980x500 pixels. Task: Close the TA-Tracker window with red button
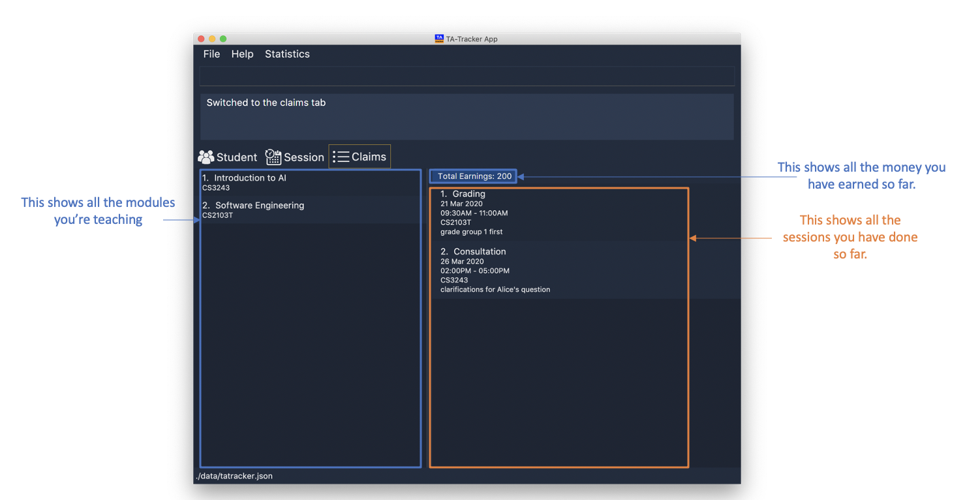tap(201, 39)
